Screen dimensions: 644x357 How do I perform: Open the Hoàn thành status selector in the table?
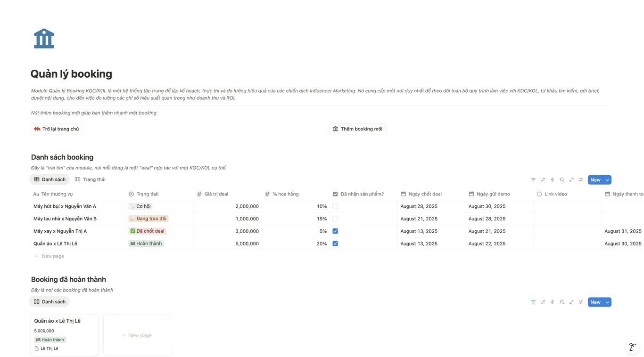point(146,243)
